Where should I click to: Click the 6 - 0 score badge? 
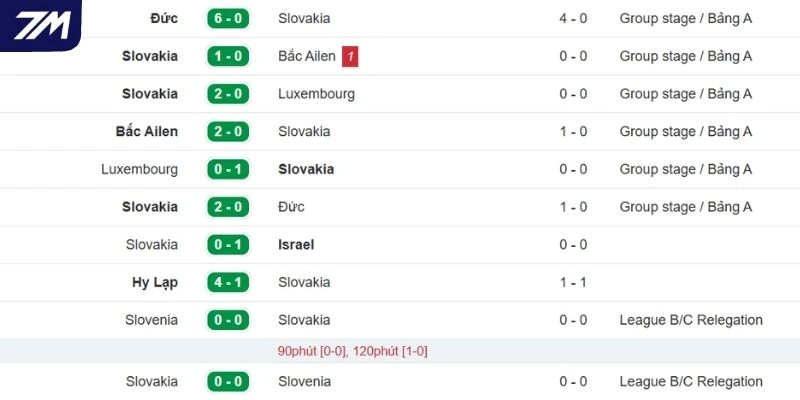pos(228,18)
